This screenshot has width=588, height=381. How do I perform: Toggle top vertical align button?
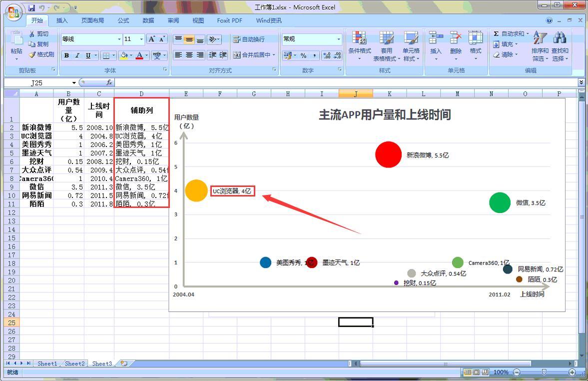178,39
